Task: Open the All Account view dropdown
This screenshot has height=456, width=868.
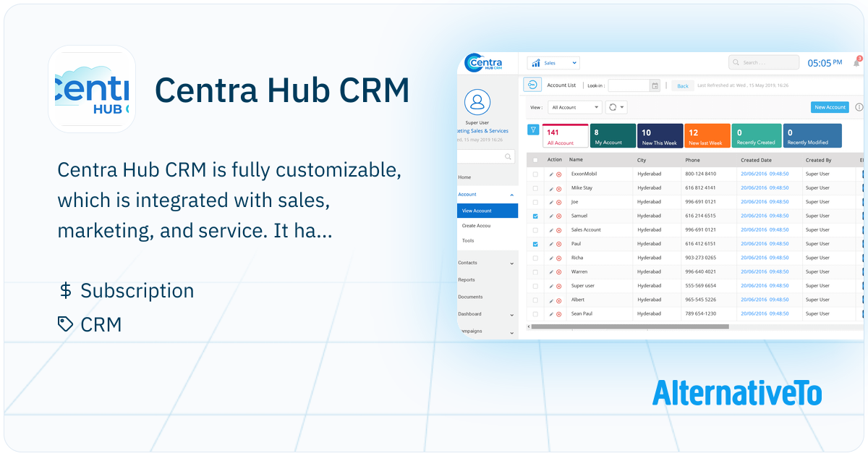Action: point(575,107)
